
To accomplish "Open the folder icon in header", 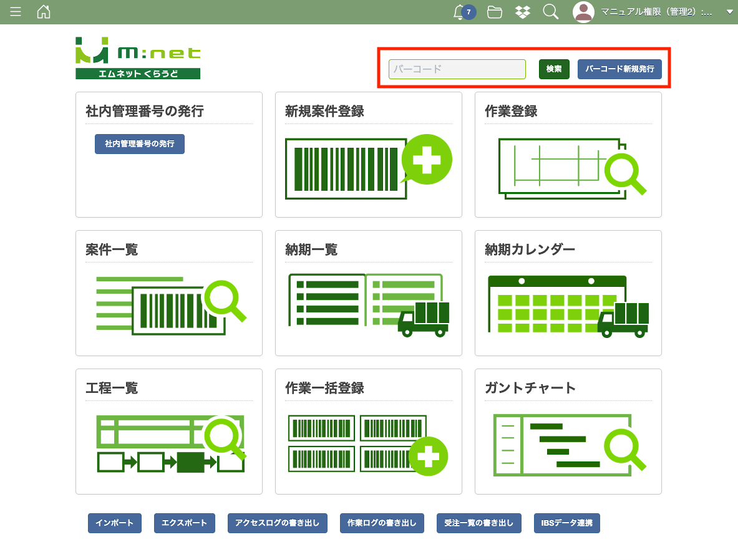I will click(495, 12).
